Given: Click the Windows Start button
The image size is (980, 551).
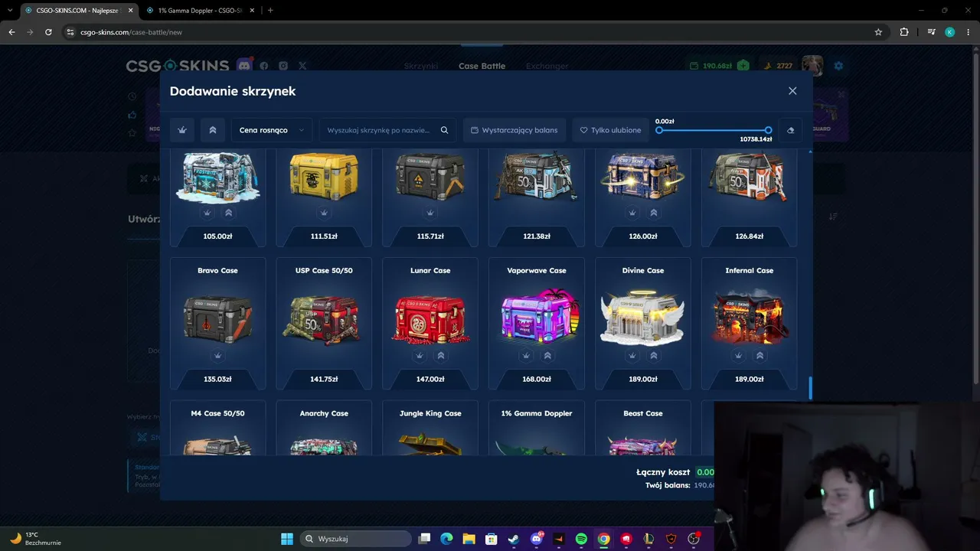Looking at the screenshot, I should point(287,539).
